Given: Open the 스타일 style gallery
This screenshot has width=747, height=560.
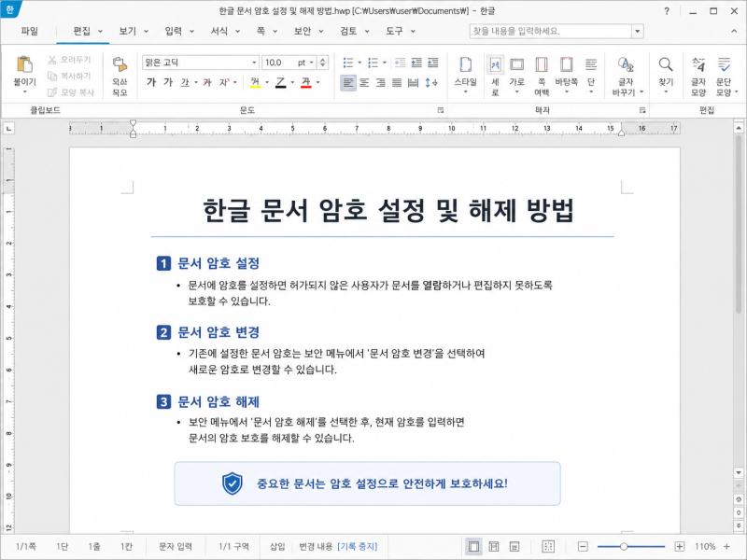Looking at the screenshot, I should click(x=465, y=75).
